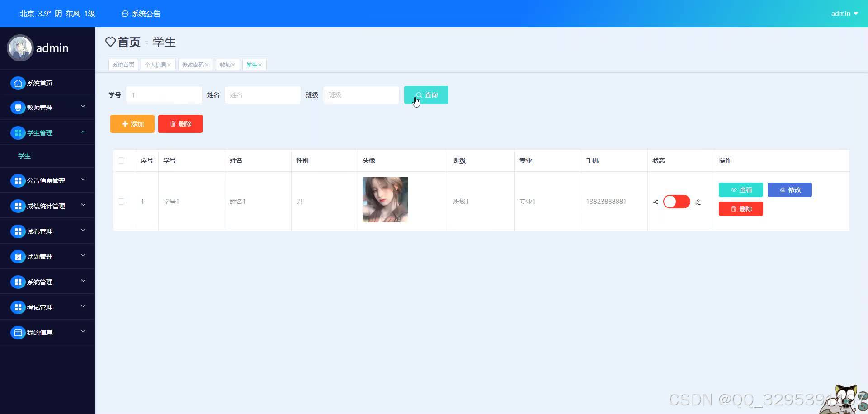The width and height of the screenshot is (868, 414).
Task: Check the select-all checkbox in the table header
Action: 121,160
